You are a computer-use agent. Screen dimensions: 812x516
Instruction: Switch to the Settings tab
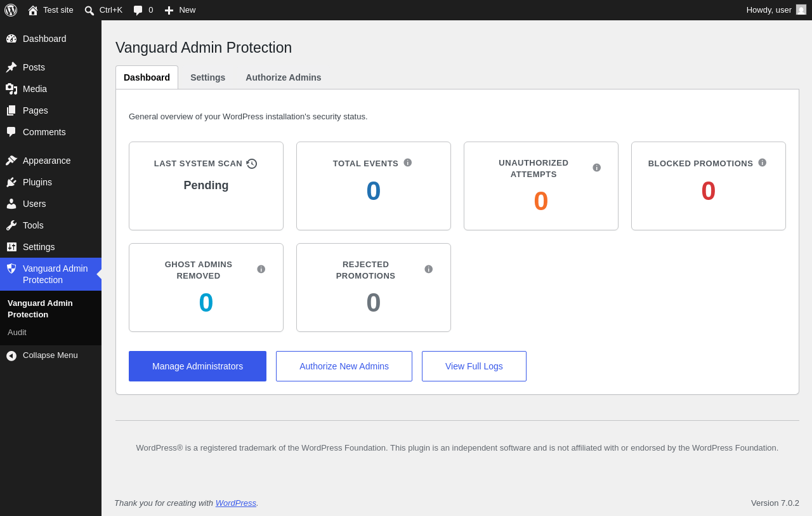click(x=207, y=77)
